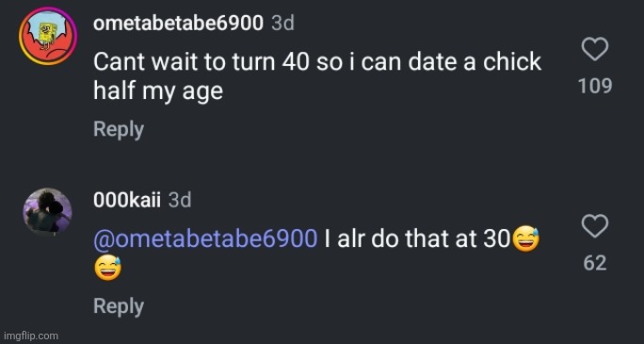Screen dimensions: 644x344
Task: Select the 'I alr do that at 30' text
Action: tap(417, 239)
